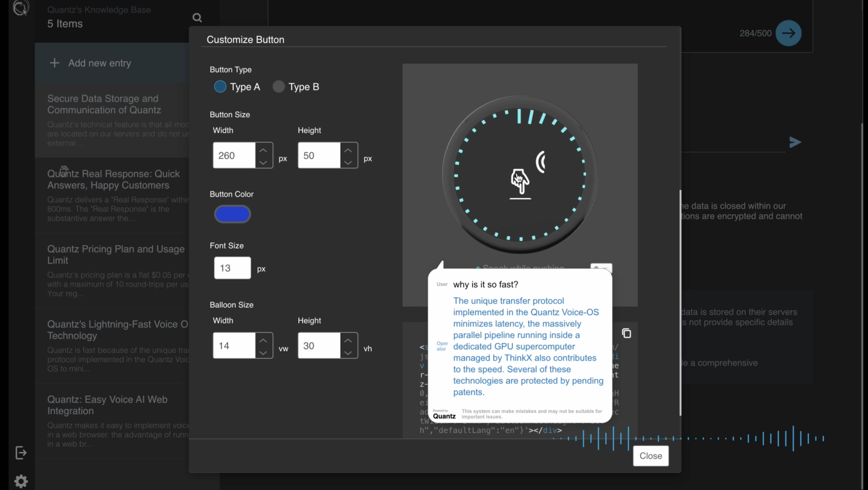868x490 pixels.
Task: Click the button height field showing 50
Action: coord(319,155)
